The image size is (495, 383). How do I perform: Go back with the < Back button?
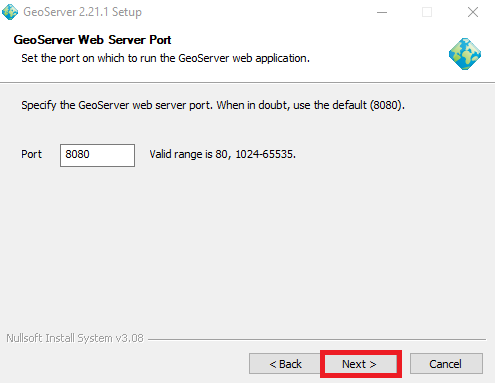[x=285, y=364]
